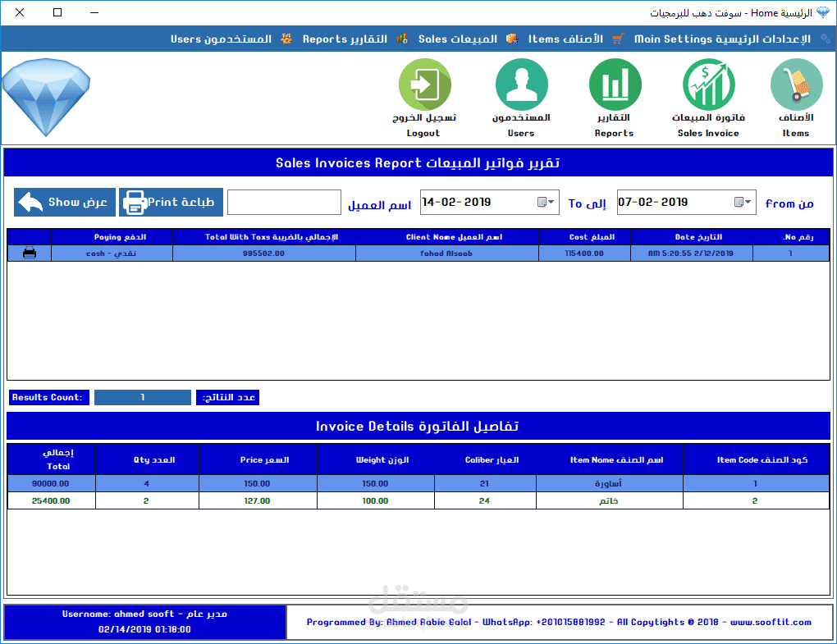Click the client name input field
Viewport: 837px width, 644px height.
tap(284, 202)
